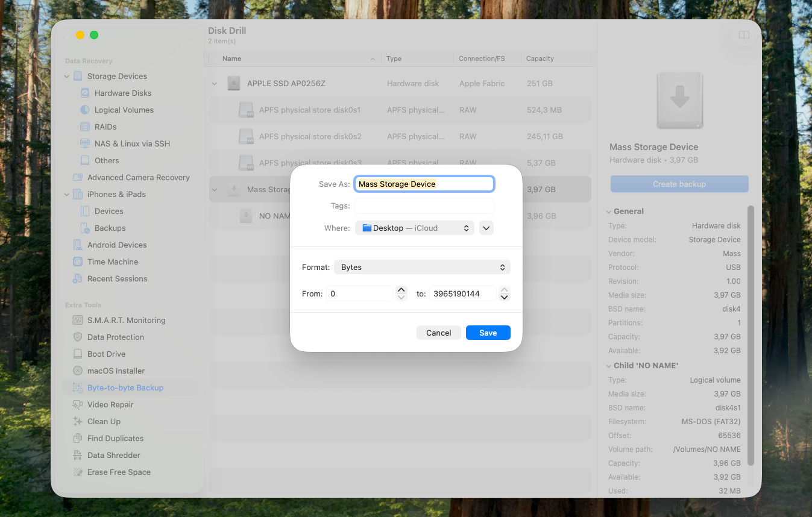Click the Video Repair icon
The width and height of the screenshot is (812, 517).
click(x=78, y=405)
